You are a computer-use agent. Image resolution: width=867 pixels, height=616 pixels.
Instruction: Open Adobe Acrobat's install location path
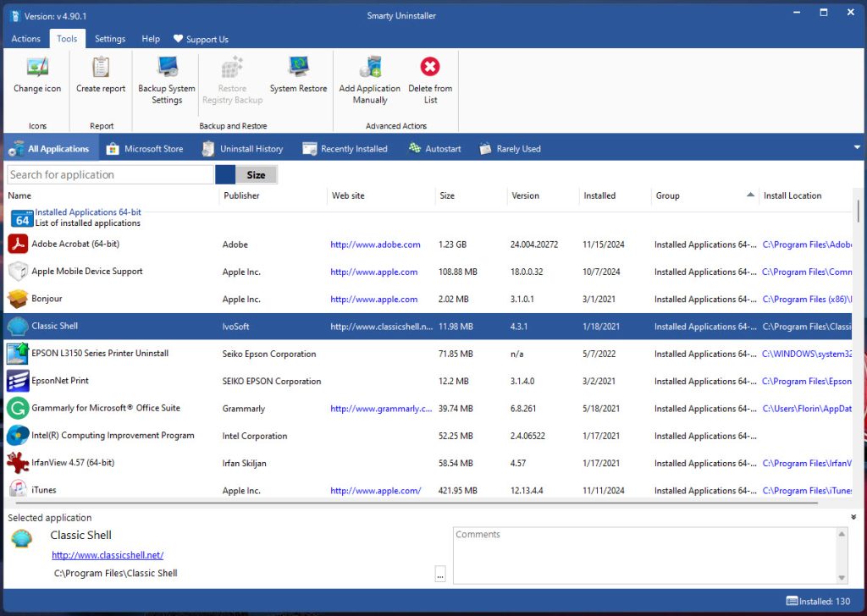[807, 245]
